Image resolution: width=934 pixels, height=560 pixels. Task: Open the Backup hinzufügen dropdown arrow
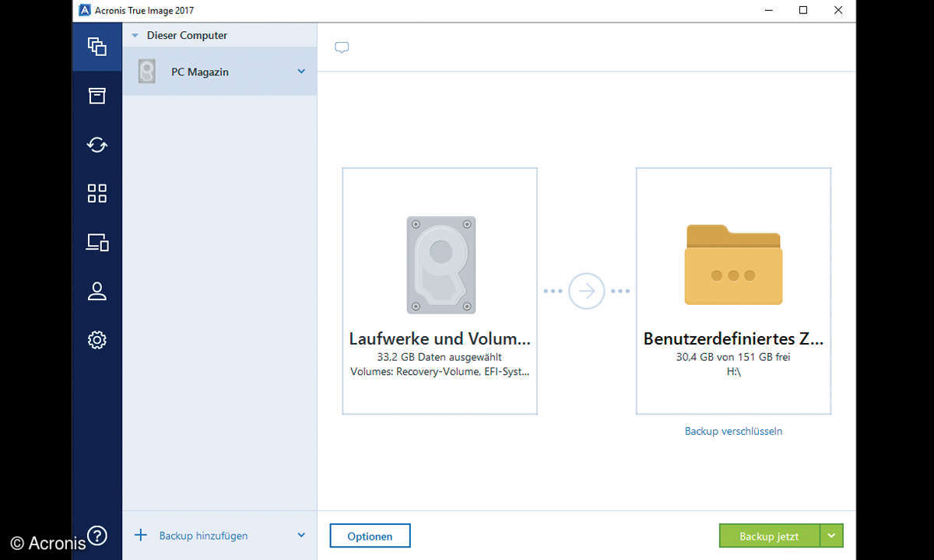(301, 535)
